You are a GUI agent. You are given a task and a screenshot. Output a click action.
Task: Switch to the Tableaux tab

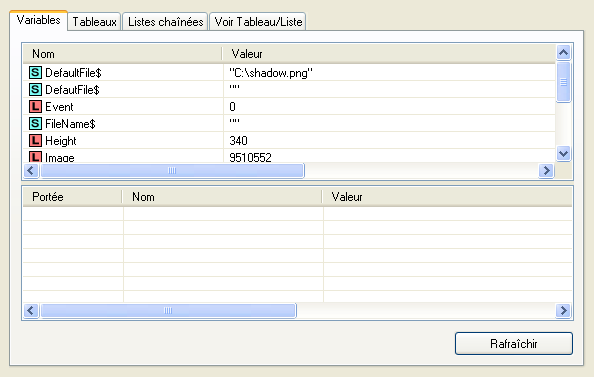94,22
